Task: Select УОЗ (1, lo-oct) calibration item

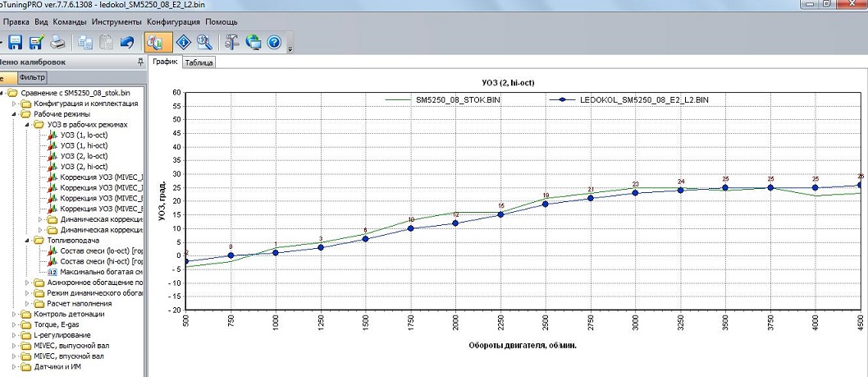Action: (84, 135)
